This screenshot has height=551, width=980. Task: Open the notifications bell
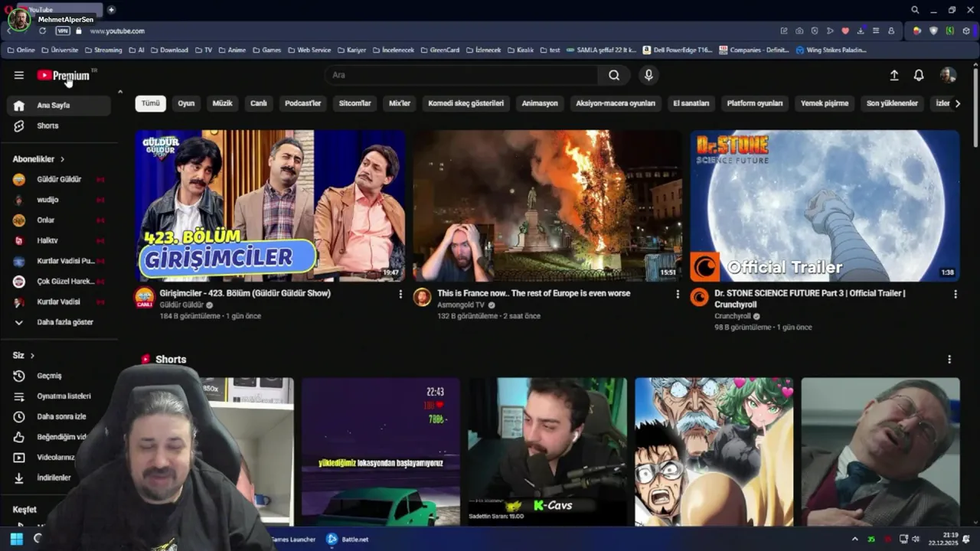click(x=919, y=75)
